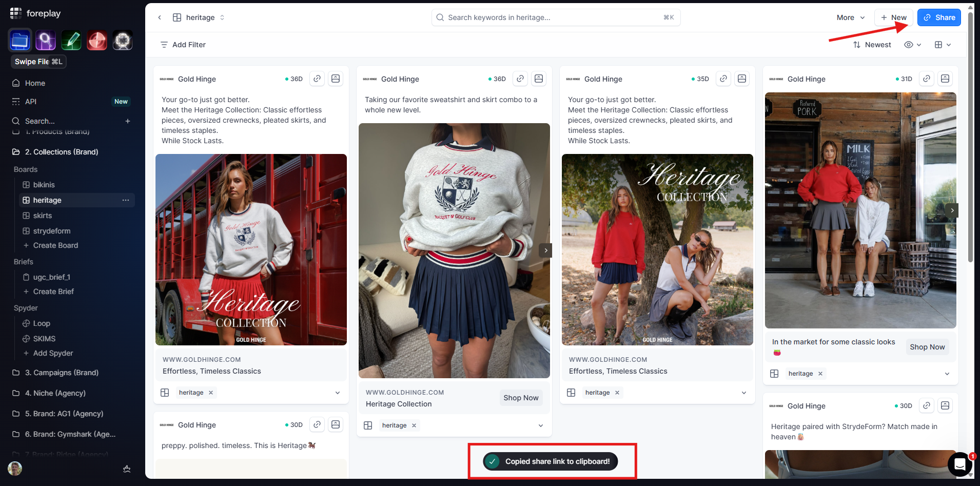The width and height of the screenshot is (980, 486).
Task: Open the More dropdown menu
Action: (x=851, y=17)
